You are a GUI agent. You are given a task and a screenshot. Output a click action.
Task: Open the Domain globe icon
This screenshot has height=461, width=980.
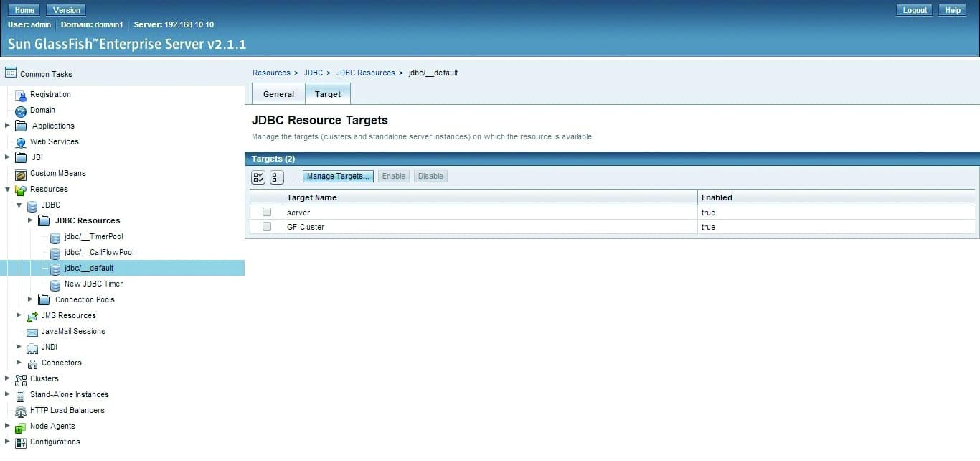click(x=19, y=110)
